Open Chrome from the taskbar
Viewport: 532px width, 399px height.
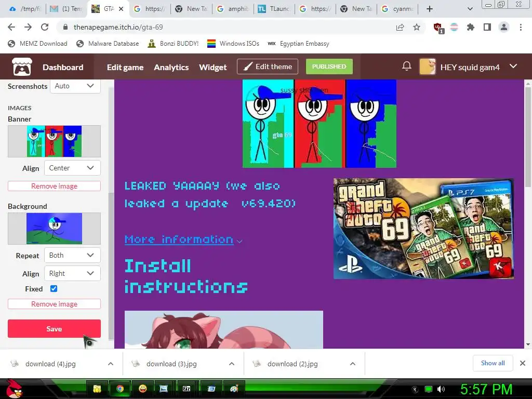click(x=120, y=389)
